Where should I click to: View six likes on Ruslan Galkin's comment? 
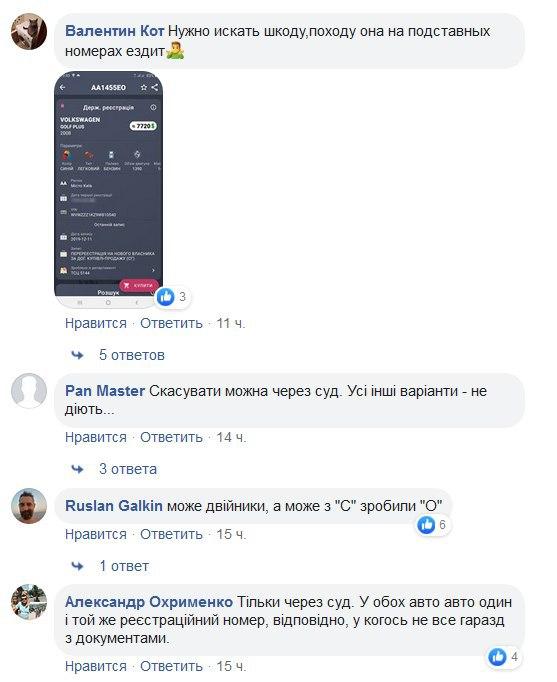pyautogui.click(x=432, y=525)
